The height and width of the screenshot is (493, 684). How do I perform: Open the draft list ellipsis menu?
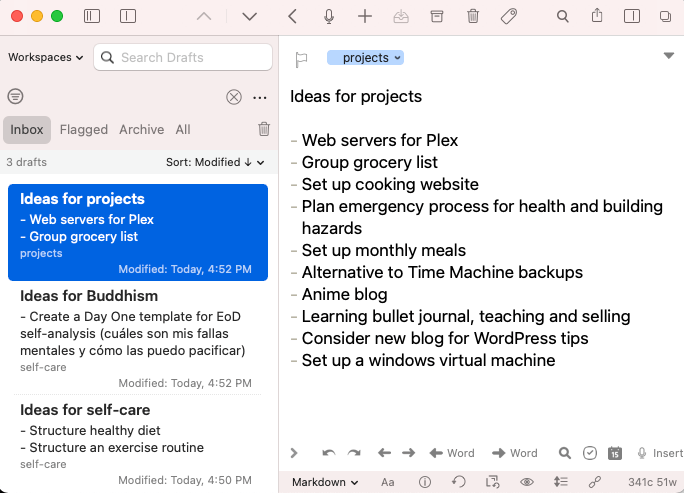[260, 97]
